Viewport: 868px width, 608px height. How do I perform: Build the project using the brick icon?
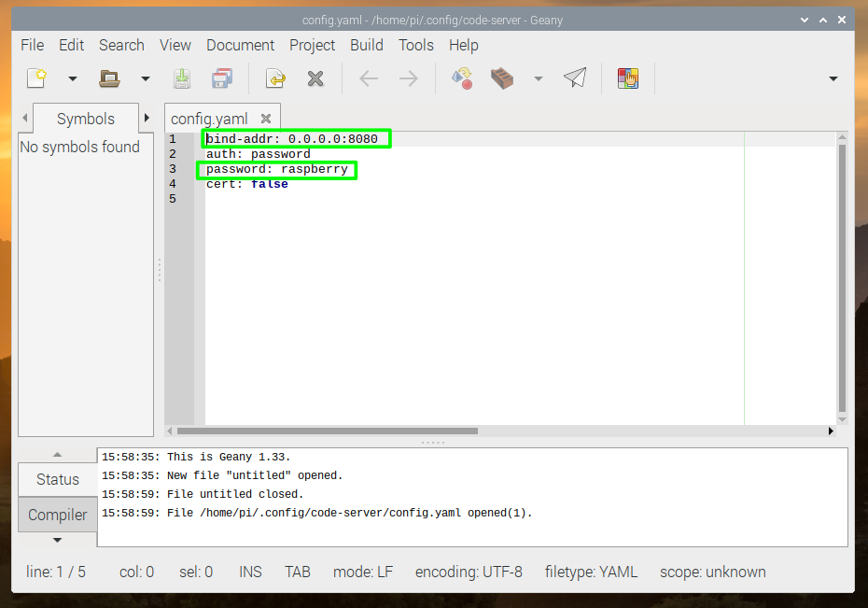501,78
